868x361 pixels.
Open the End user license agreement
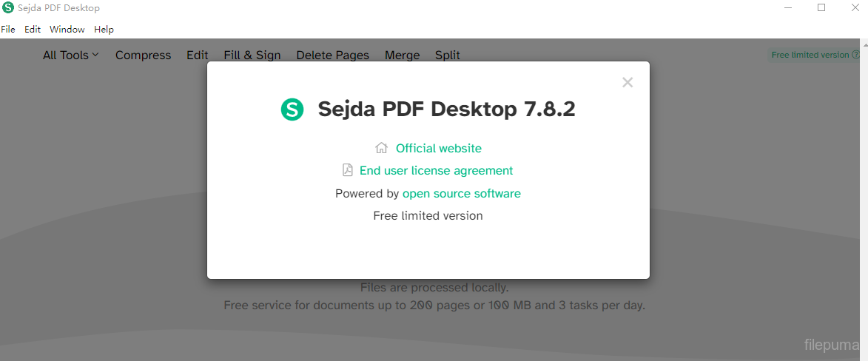tap(436, 170)
